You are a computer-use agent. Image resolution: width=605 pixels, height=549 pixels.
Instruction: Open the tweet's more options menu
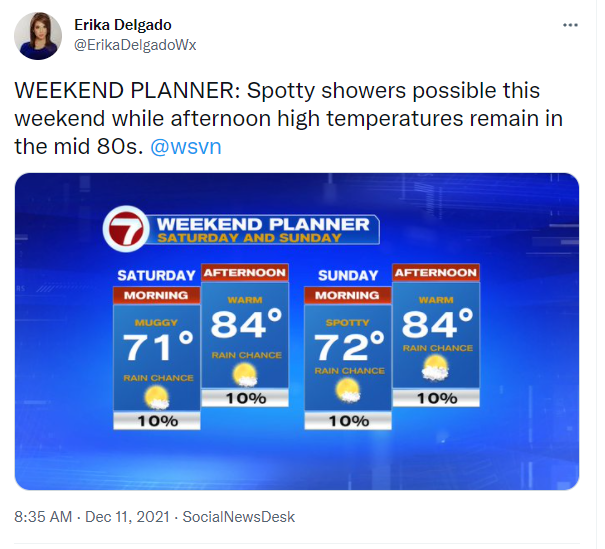[x=570, y=25]
